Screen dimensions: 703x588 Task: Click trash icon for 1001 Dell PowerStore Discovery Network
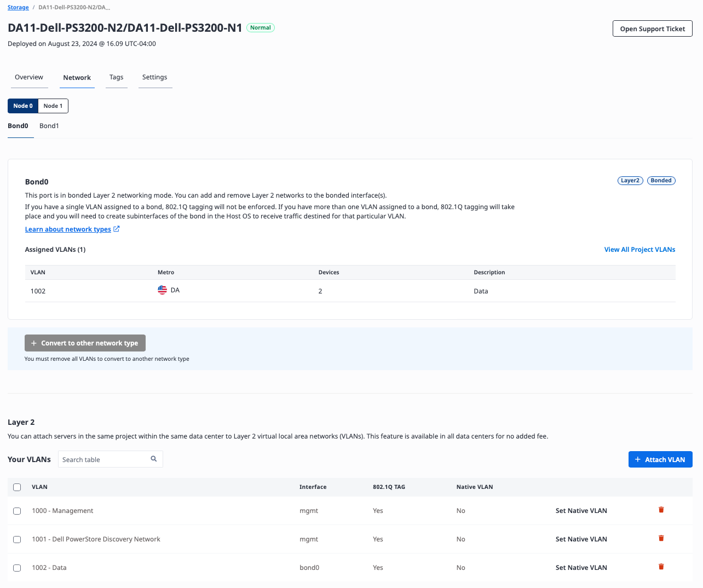(661, 538)
